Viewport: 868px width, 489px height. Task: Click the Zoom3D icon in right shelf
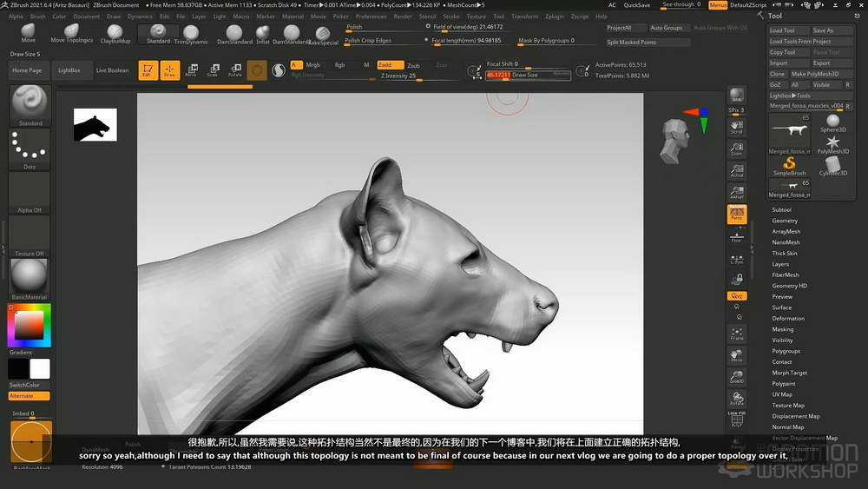[736, 377]
